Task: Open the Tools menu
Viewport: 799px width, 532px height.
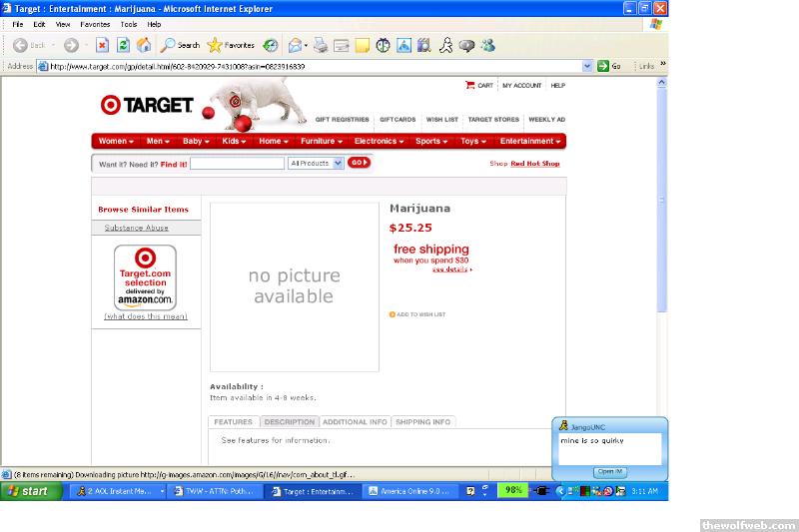Action: (x=129, y=24)
